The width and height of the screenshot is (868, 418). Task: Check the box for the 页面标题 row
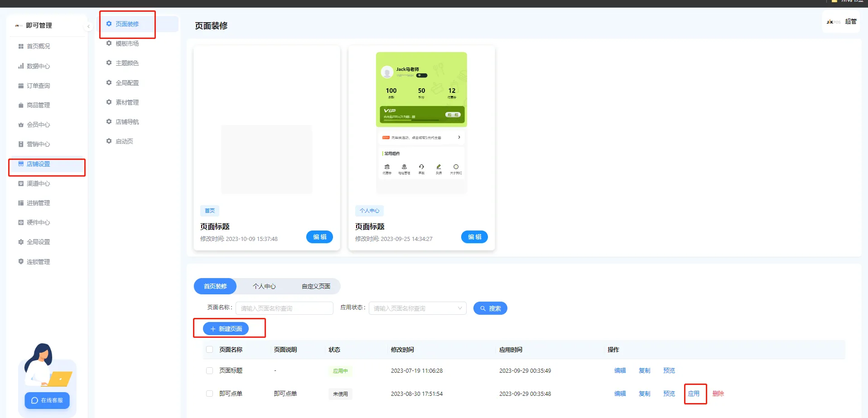[x=209, y=370]
